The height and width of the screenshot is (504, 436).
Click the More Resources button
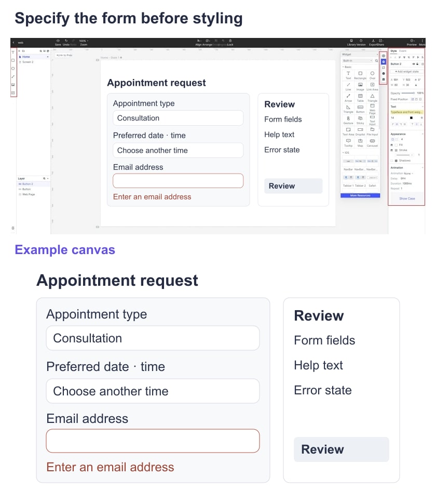[360, 195]
